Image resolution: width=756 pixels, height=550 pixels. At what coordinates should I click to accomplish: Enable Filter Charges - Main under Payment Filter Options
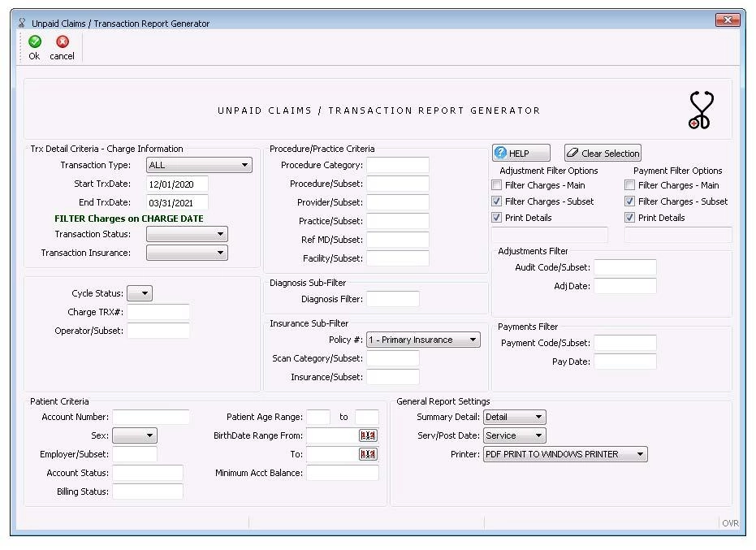(x=629, y=185)
